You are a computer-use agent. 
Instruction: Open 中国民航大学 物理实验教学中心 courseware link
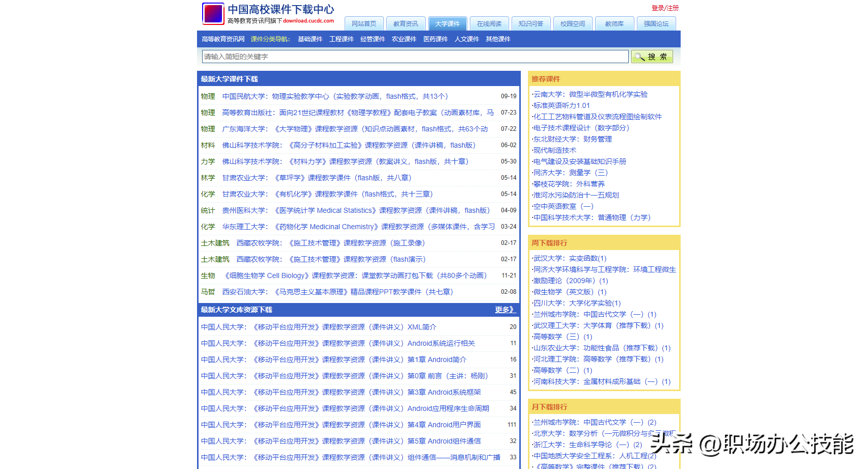click(335, 96)
